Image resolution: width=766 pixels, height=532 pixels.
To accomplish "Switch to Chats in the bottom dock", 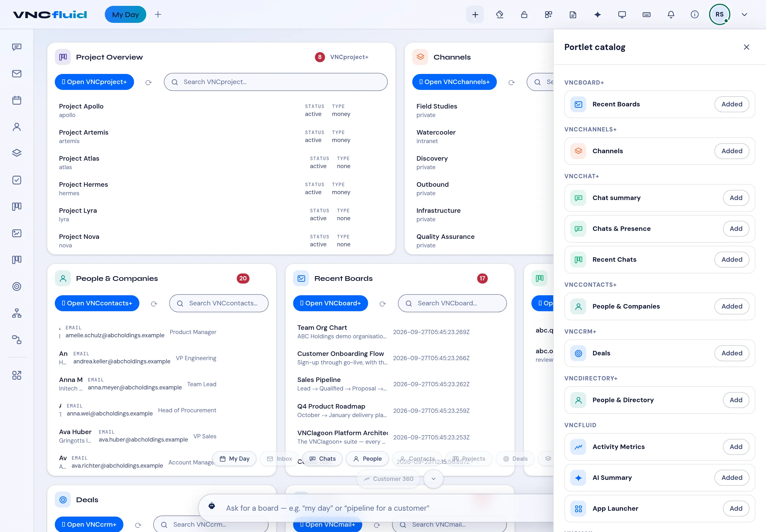I will pyautogui.click(x=322, y=459).
